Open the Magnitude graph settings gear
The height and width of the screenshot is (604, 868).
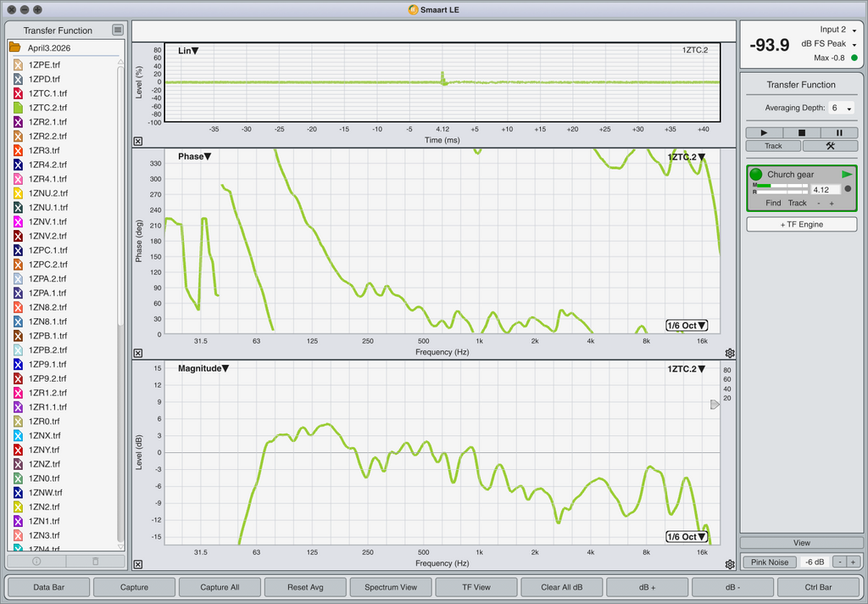coord(730,564)
